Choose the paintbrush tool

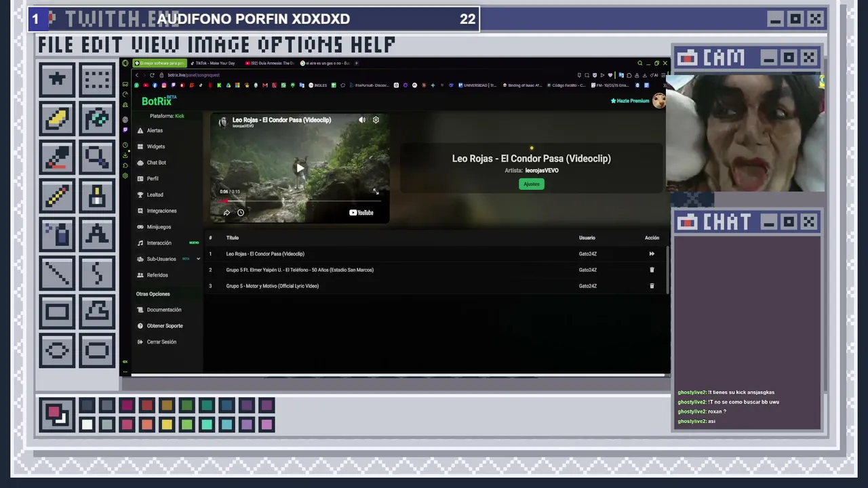(x=97, y=197)
